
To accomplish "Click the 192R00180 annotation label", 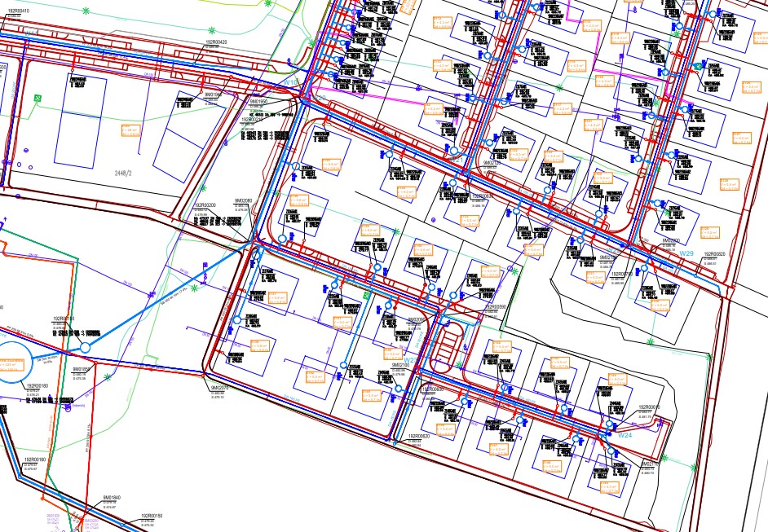I will (37, 386).
